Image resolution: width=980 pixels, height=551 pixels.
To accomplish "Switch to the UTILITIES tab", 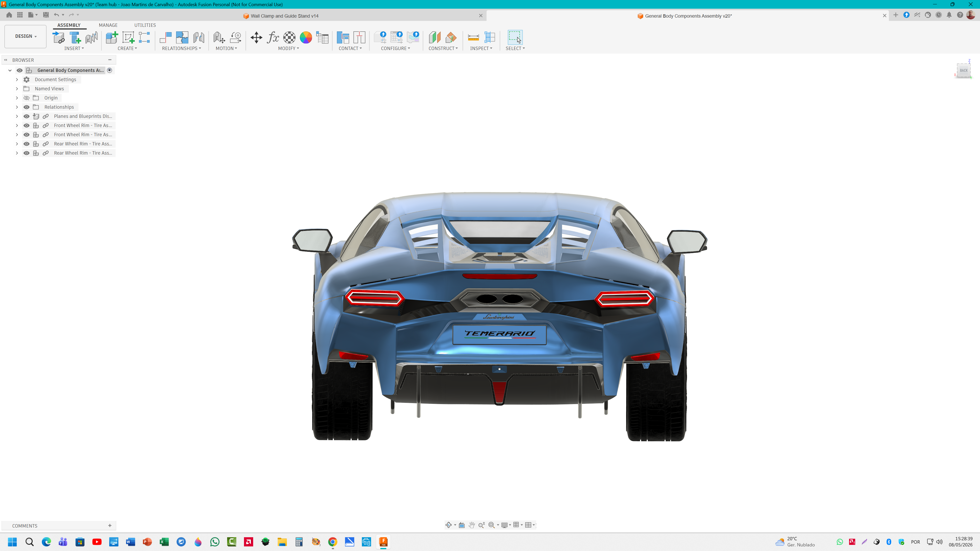I will click(145, 25).
